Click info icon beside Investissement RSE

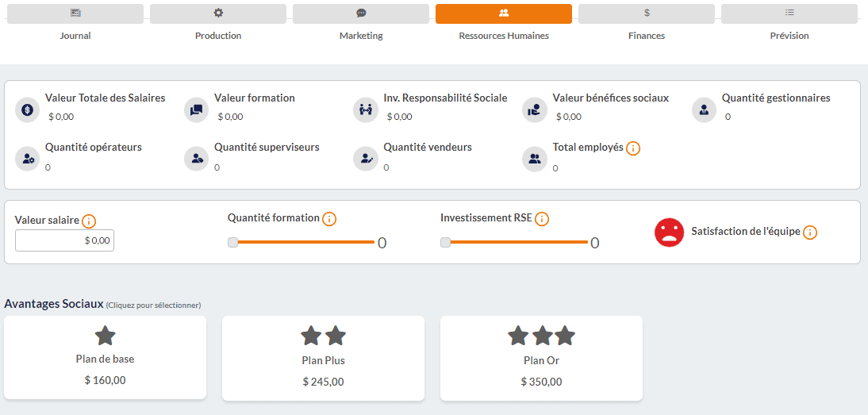pos(542,219)
